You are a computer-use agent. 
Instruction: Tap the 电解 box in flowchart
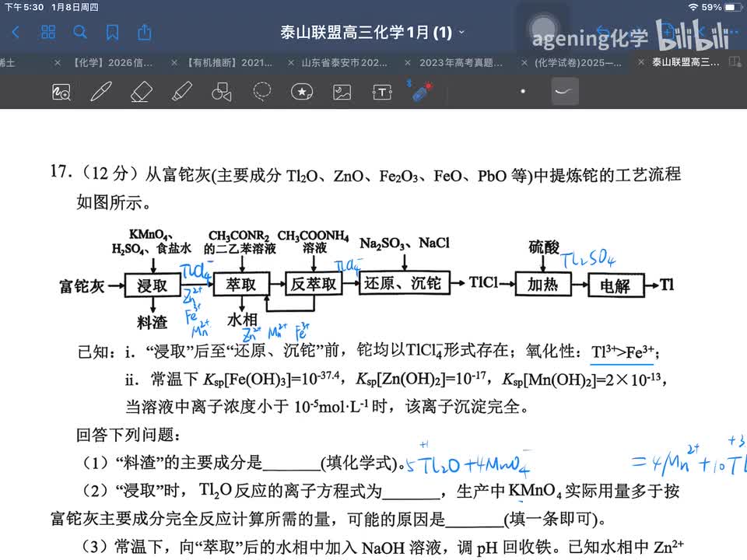pos(616,285)
